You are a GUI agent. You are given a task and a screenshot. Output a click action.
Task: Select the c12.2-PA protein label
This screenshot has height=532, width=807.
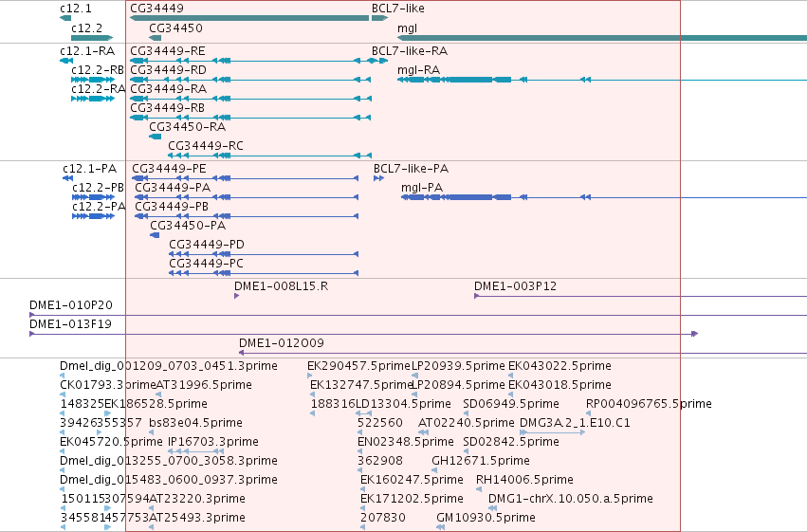click(99, 207)
